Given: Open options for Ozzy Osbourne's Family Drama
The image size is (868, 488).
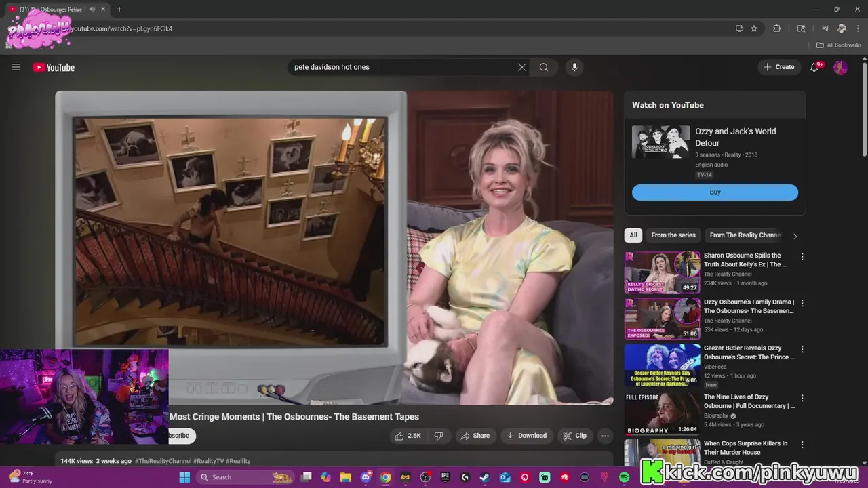Looking at the screenshot, I should tap(802, 303).
